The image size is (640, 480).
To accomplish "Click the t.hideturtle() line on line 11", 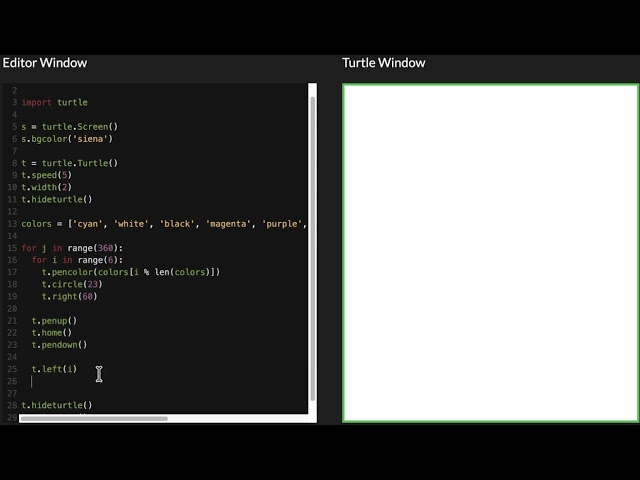I will (x=57, y=199).
